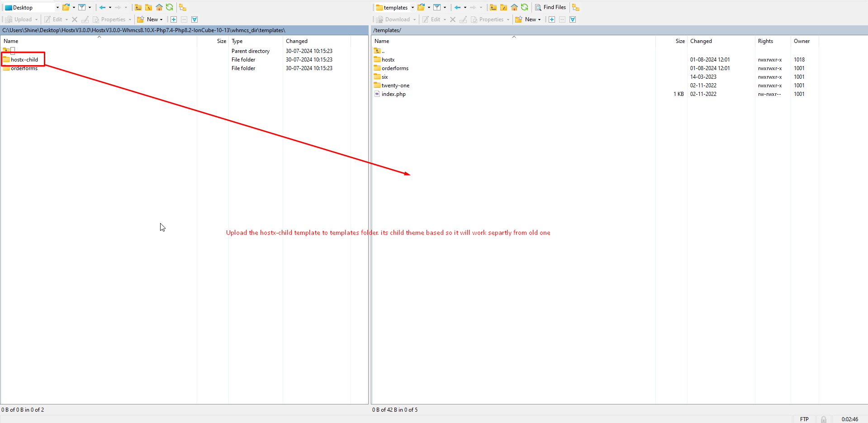Toggle directory tree in remote panel
Image resolution: width=868 pixels, height=423 pixels.
pyautogui.click(x=575, y=7)
